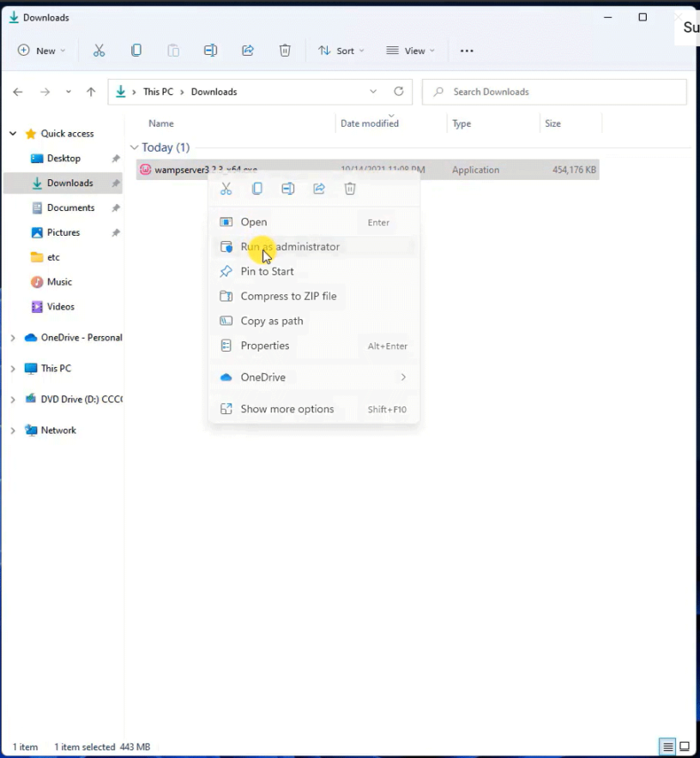700x758 pixels.
Task: Open the OneDrive submenu
Action: click(313, 377)
